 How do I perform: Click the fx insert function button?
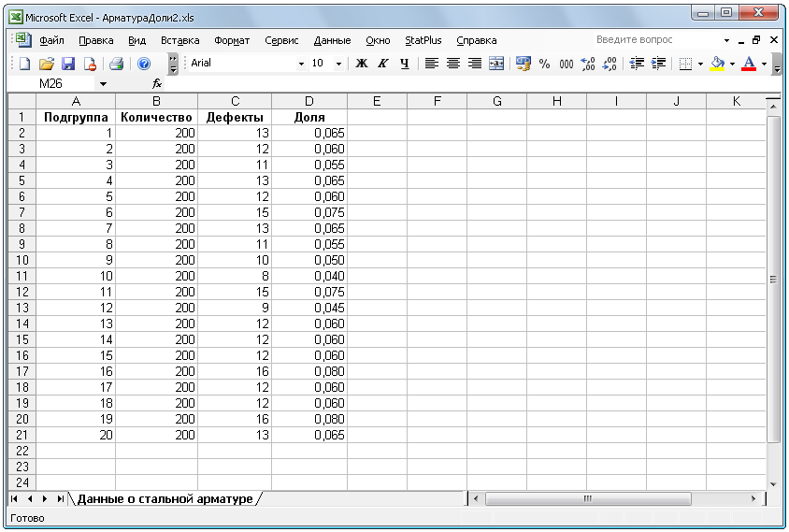point(157,83)
